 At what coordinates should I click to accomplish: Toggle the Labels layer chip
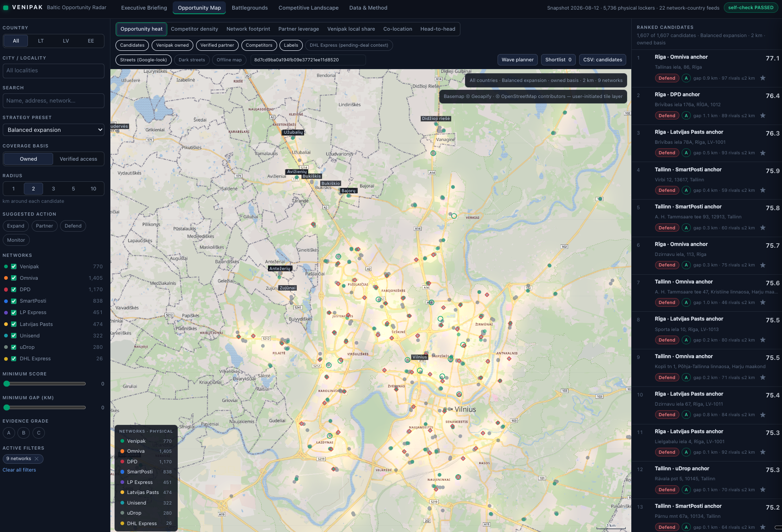291,45
